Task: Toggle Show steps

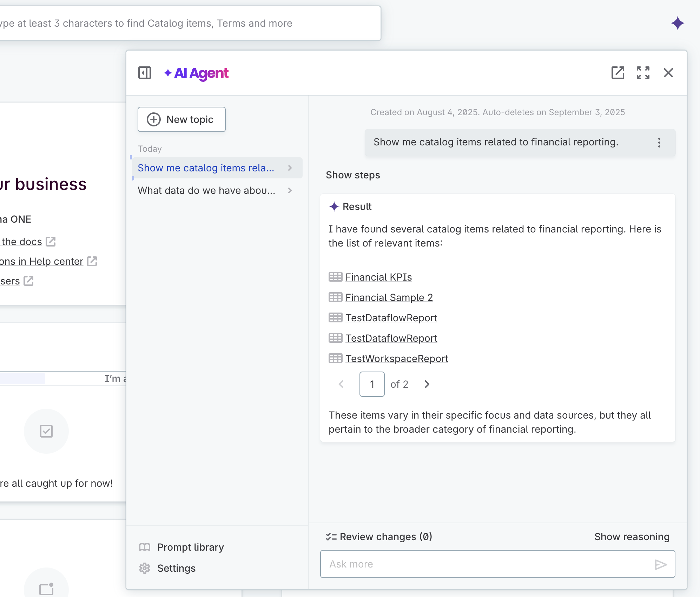Action: tap(353, 175)
